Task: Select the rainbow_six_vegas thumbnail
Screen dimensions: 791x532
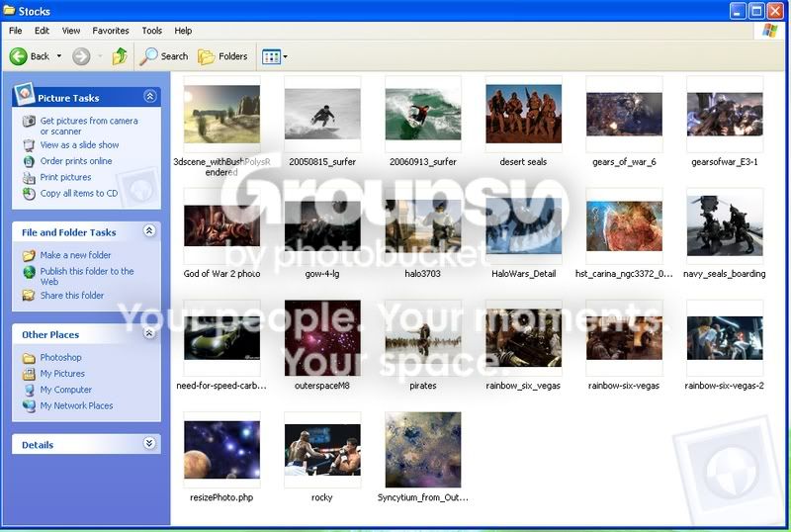Action: click(524, 338)
